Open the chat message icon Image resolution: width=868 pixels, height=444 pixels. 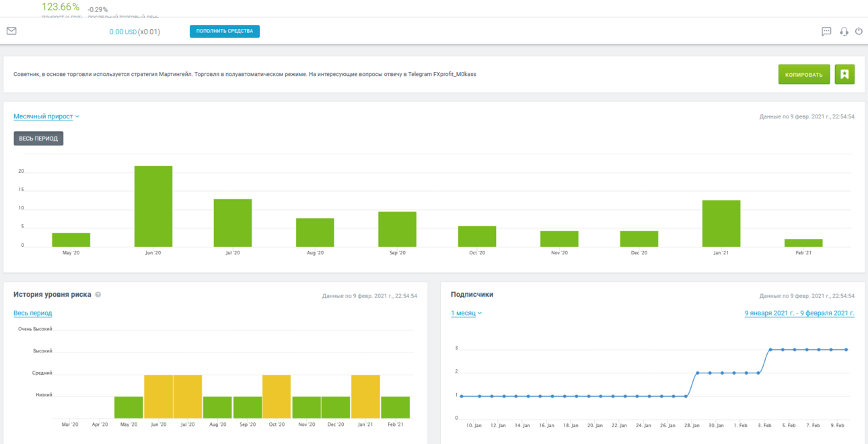point(826,32)
